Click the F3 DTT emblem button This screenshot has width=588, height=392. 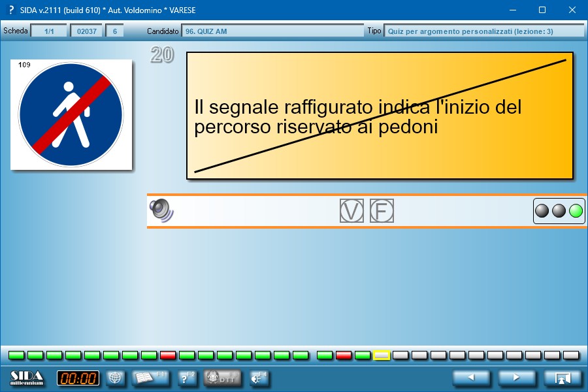pyautogui.click(x=223, y=378)
